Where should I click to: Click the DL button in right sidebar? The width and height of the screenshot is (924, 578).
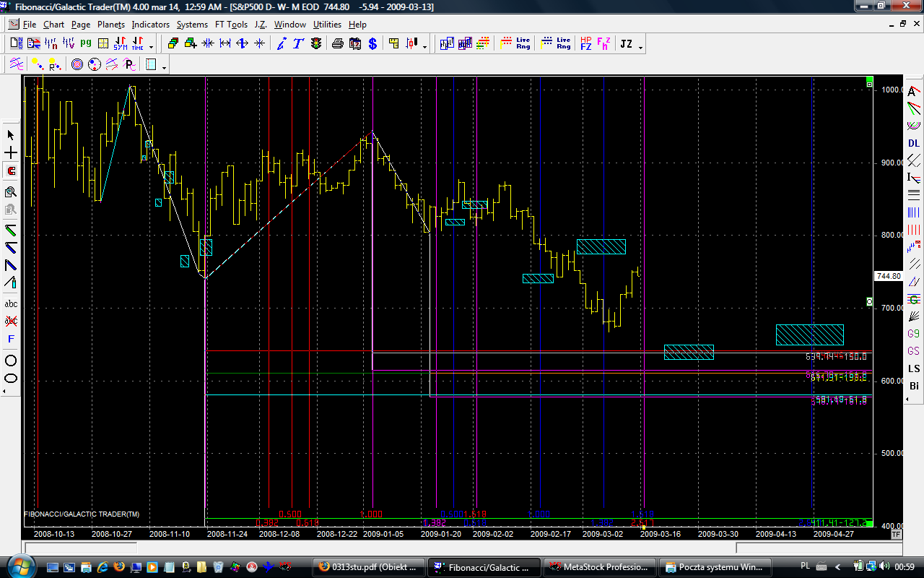914,143
